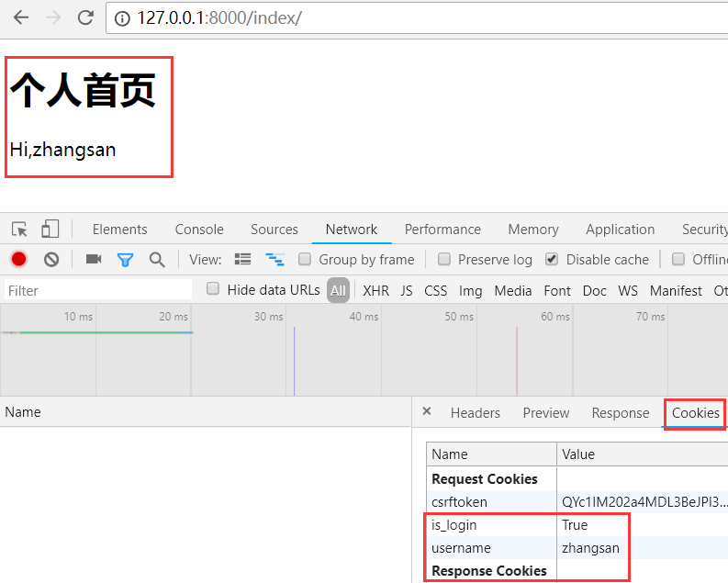Toggle the device toolbar icon
The height and width of the screenshot is (583, 728).
pyautogui.click(x=50, y=230)
